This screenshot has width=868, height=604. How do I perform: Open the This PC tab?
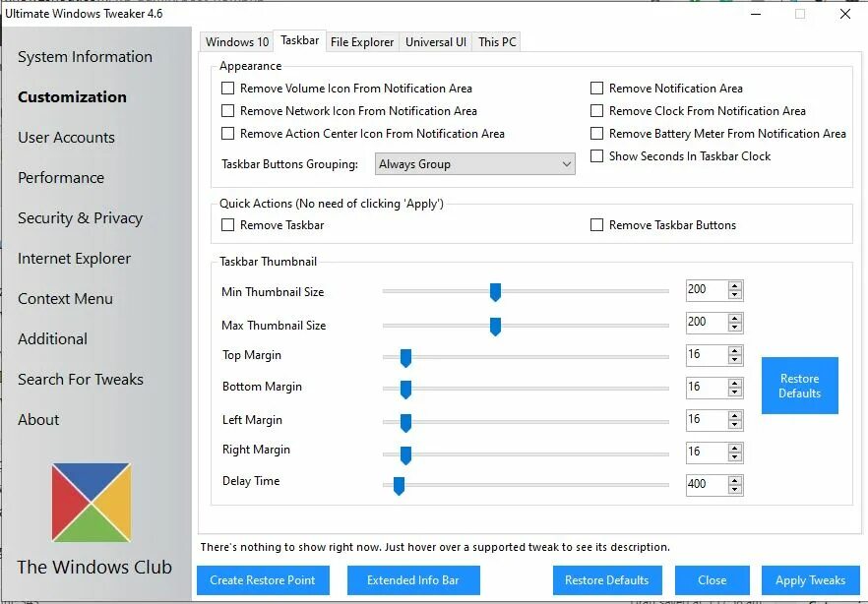pos(497,42)
